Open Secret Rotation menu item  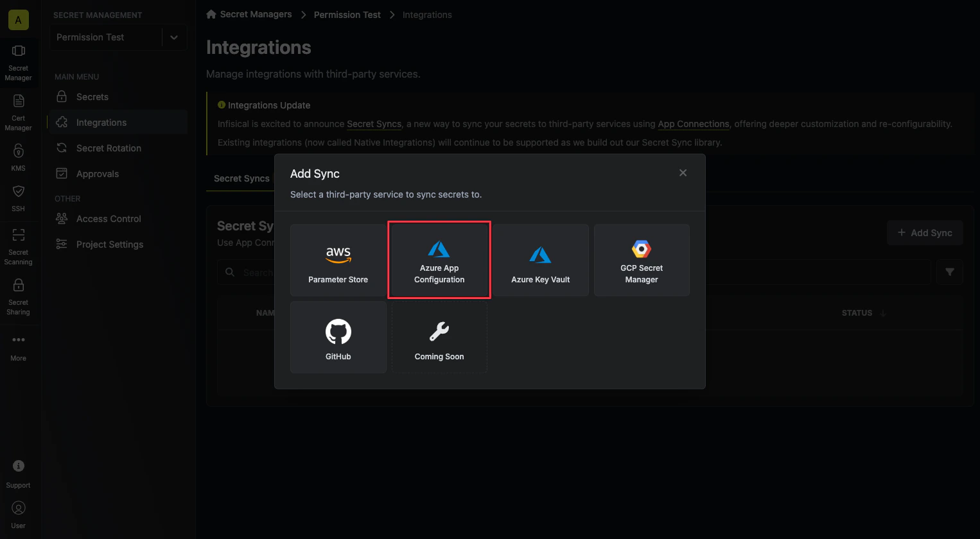coord(118,148)
